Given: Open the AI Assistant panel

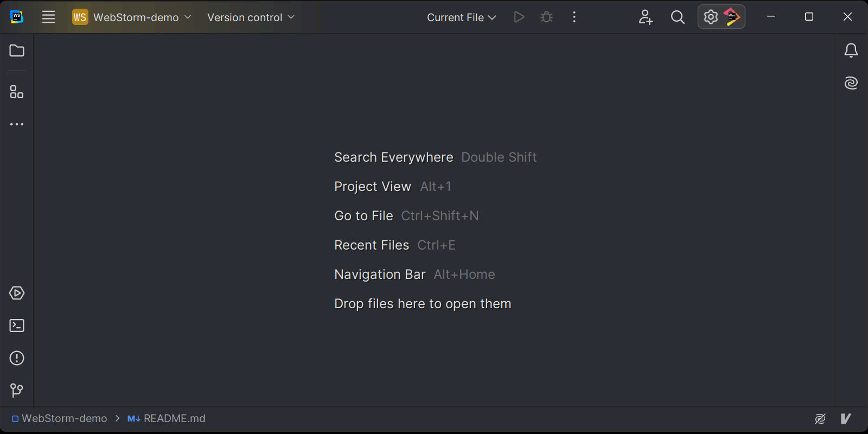Looking at the screenshot, I should point(851,82).
